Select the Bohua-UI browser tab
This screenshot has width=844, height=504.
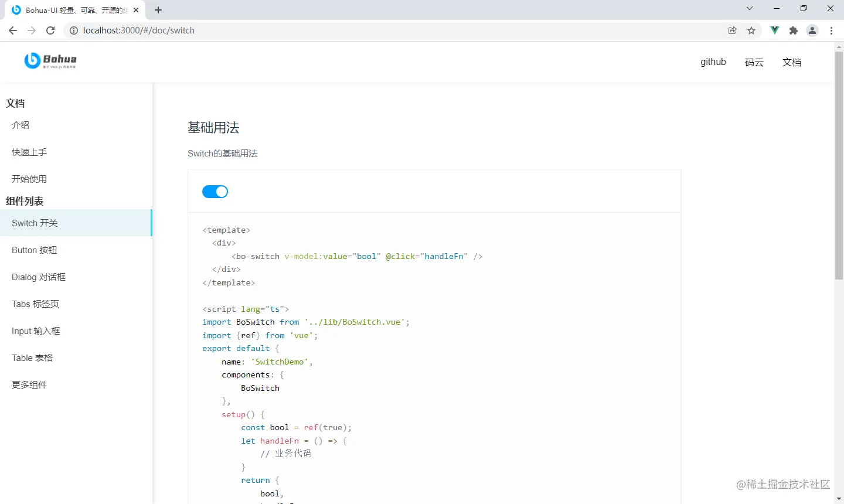pyautogui.click(x=75, y=10)
